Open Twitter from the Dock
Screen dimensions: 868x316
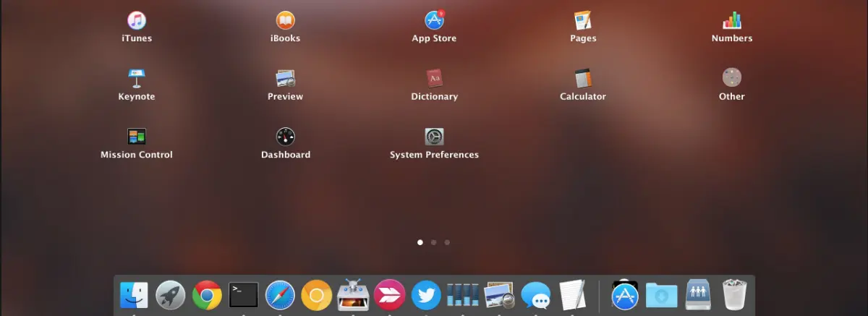(x=426, y=295)
